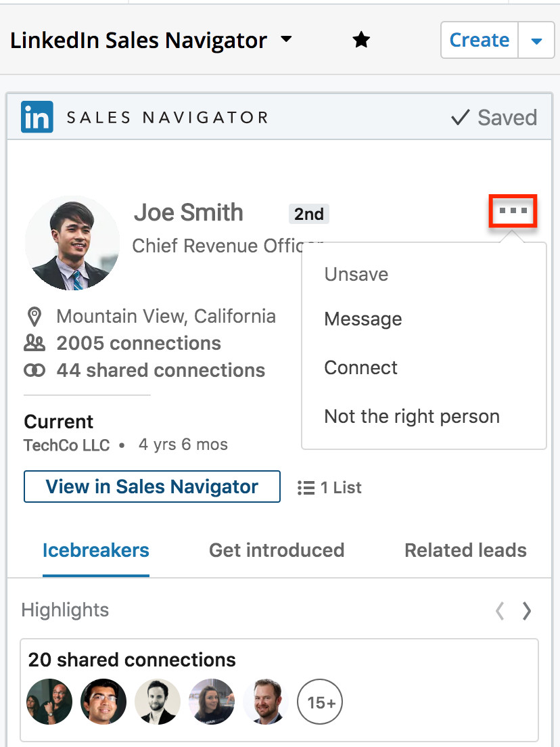This screenshot has width=560, height=747.
Task: Open the Get introduced tab
Action: [277, 550]
